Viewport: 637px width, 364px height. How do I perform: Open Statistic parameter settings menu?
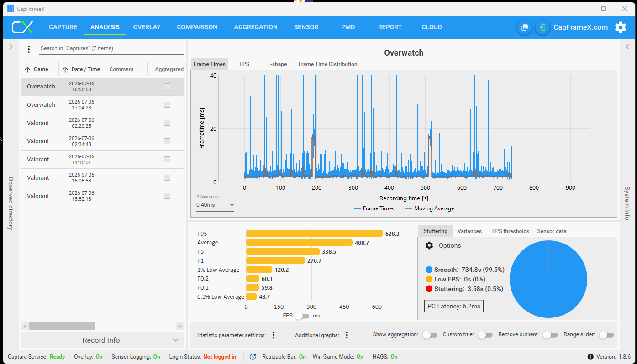pyautogui.click(x=274, y=335)
